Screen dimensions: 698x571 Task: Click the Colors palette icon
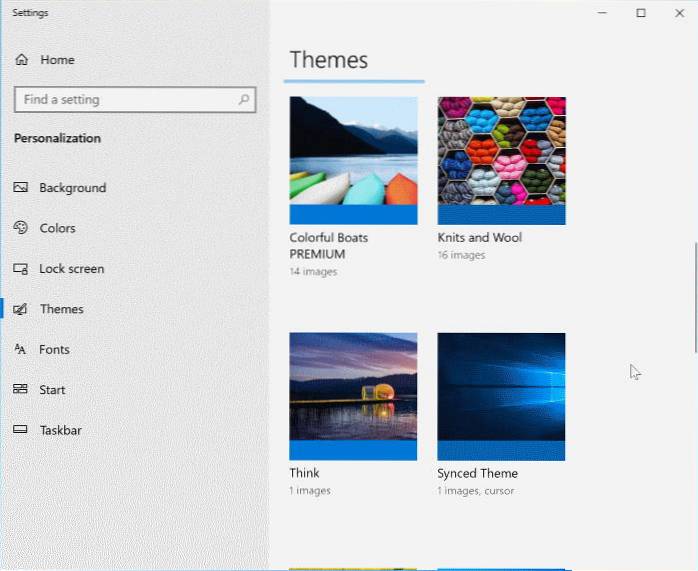(x=20, y=228)
